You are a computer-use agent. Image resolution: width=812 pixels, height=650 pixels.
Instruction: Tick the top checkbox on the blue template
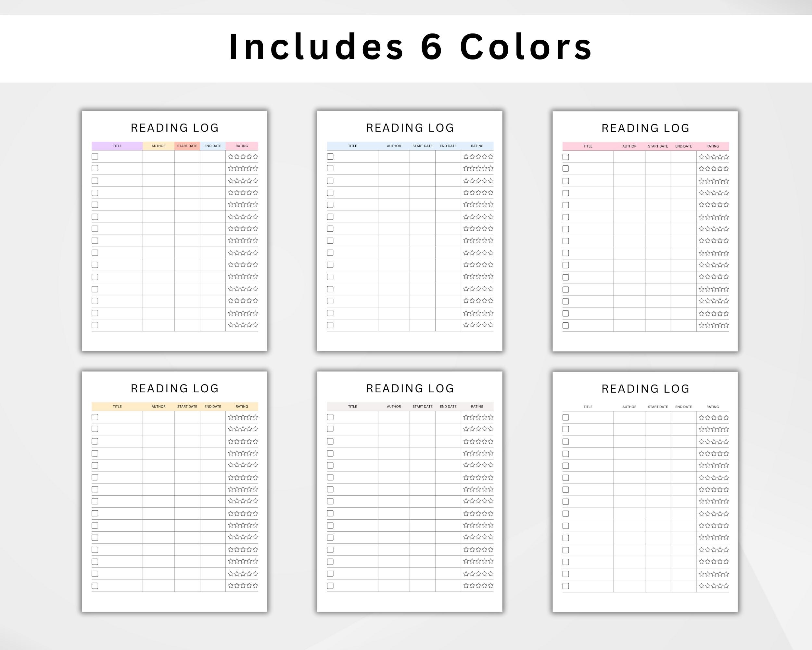point(330,157)
